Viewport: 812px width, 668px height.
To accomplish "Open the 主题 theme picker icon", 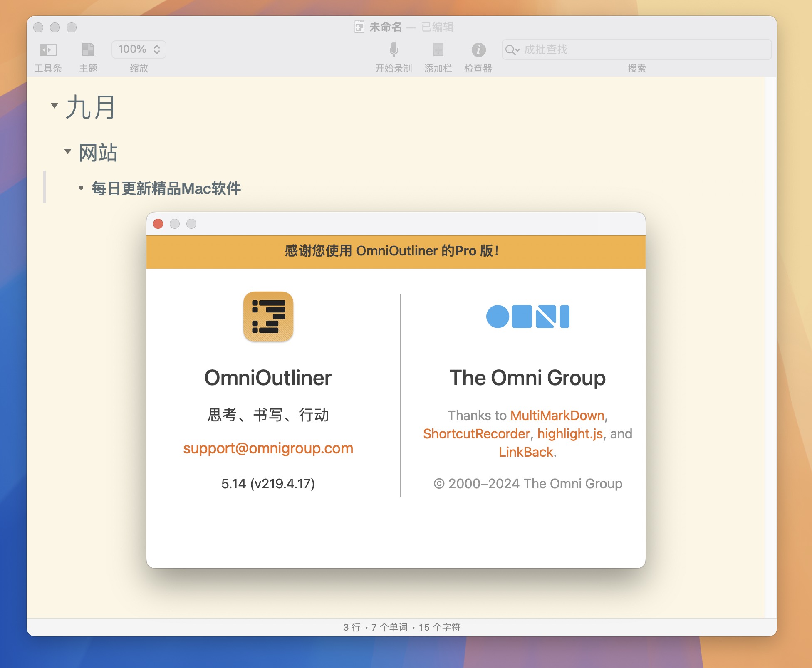I will [88, 49].
